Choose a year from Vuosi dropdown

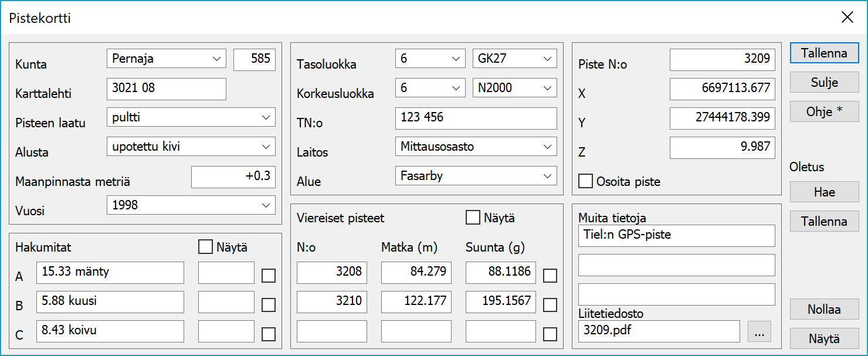point(191,205)
